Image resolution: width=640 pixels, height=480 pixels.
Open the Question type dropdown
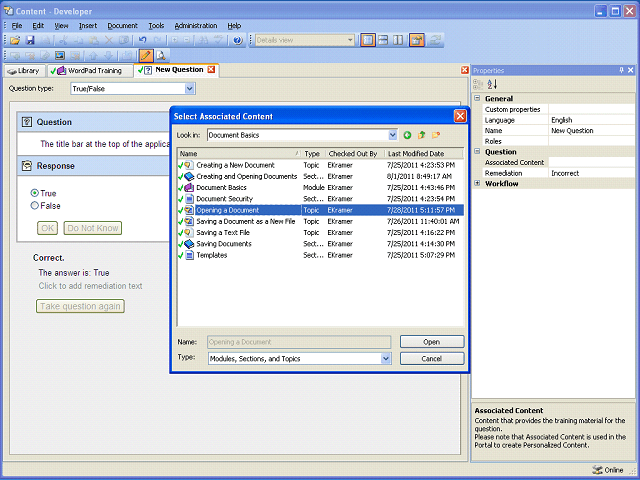tap(189, 89)
